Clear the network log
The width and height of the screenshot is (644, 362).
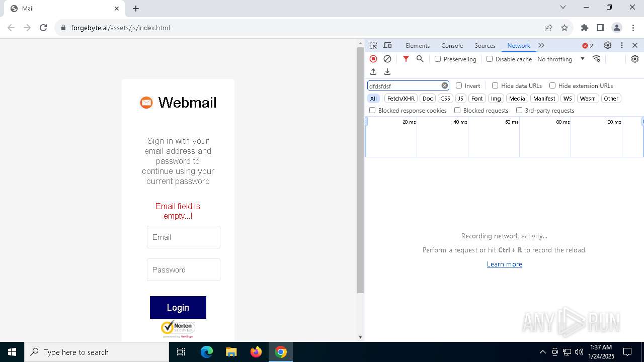tap(387, 59)
